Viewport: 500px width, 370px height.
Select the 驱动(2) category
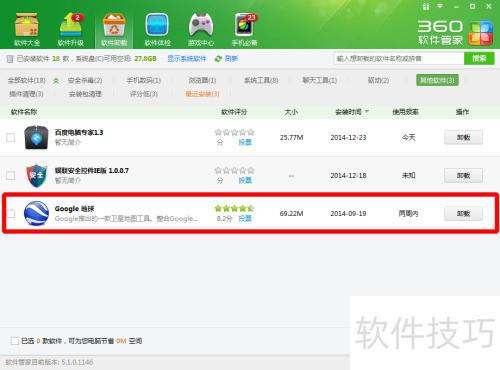378,80
